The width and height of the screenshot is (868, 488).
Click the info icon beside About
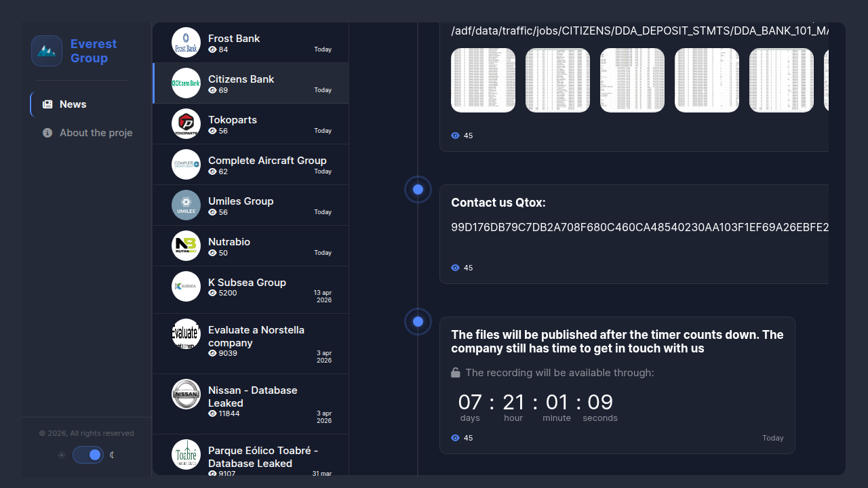pyautogui.click(x=47, y=133)
